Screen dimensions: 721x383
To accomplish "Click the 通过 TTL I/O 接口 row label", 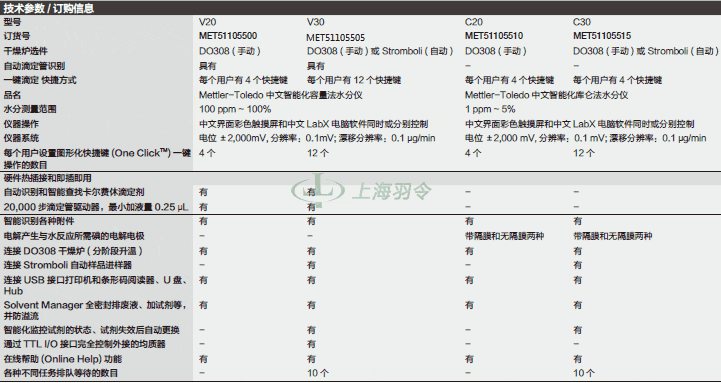I will pos(84,344).
